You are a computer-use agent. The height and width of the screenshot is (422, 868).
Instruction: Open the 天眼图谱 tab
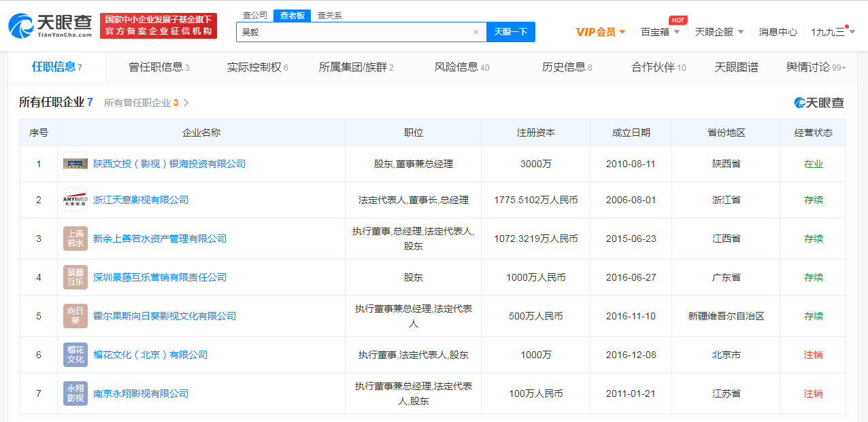click(x=736, y=67)
